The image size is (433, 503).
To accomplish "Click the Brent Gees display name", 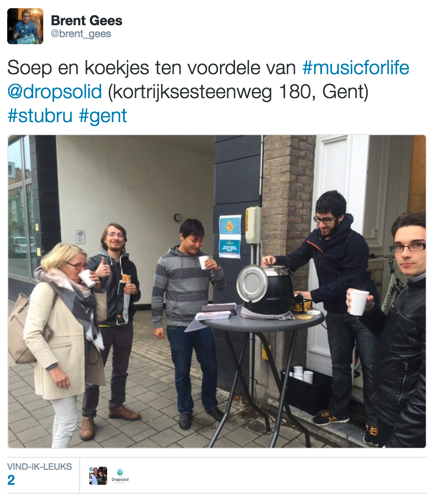I will [86, 21].
